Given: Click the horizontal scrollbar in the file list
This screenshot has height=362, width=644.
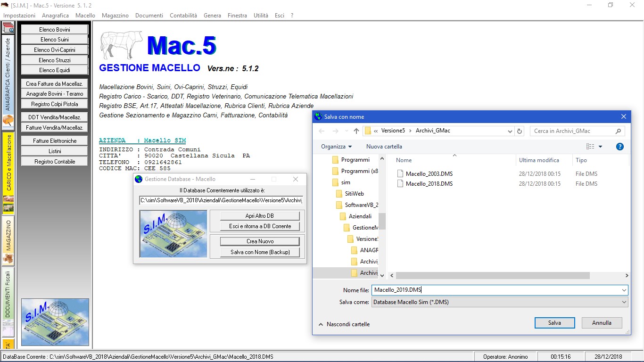Looking at the screenshot, I should (493, 276).
